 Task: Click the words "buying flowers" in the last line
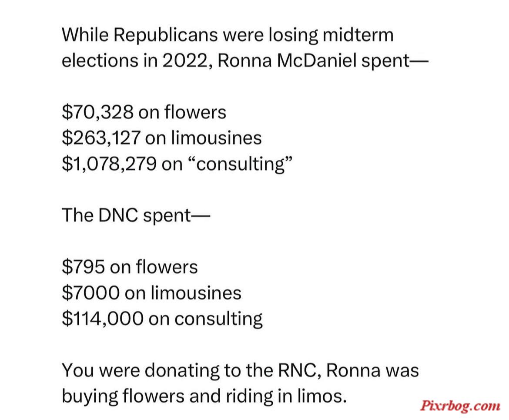[x=123, y=396]
